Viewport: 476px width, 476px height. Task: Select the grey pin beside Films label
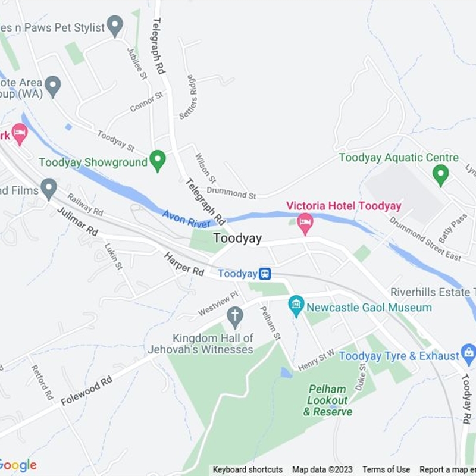[x=49, y=189]
